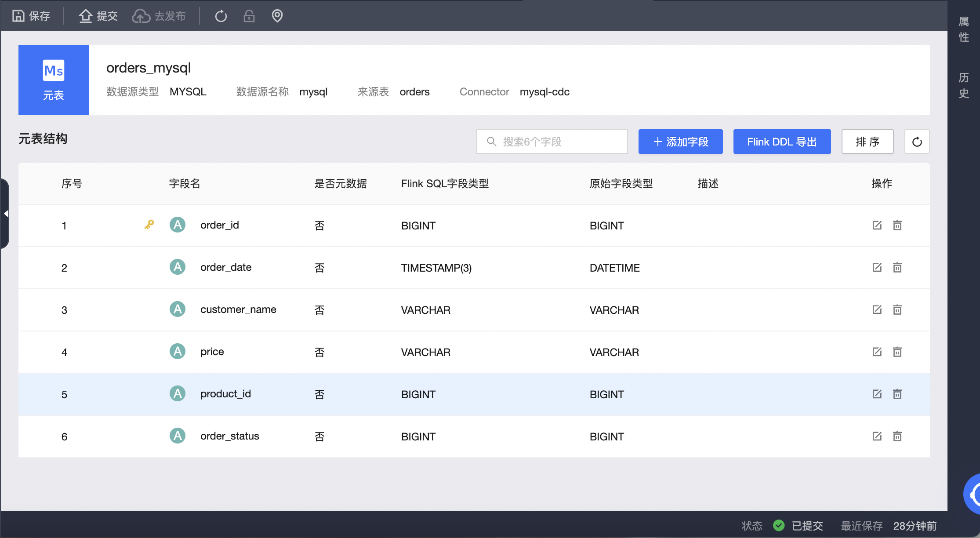
Task: Click the MYSQL data source type value
Action: (x=188, y=92)
